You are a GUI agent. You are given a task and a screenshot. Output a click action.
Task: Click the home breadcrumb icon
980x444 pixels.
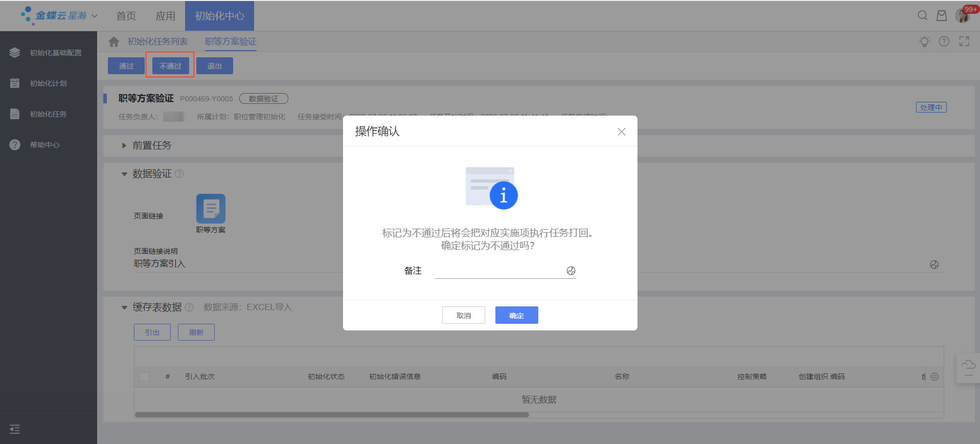tap(113, 41)
